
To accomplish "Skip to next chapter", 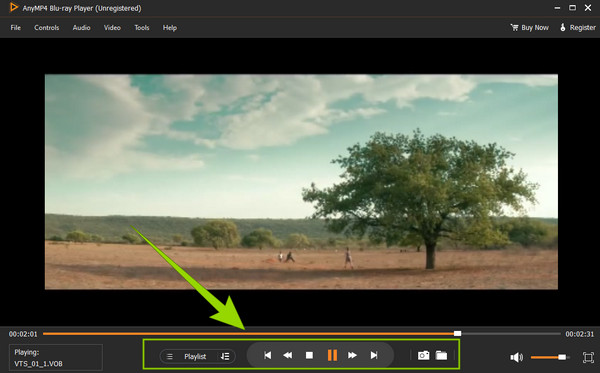I will [374, 355].
